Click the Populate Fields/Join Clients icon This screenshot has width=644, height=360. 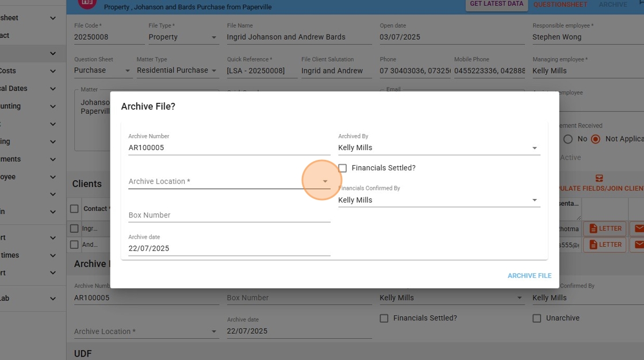(x=599, y=178)
